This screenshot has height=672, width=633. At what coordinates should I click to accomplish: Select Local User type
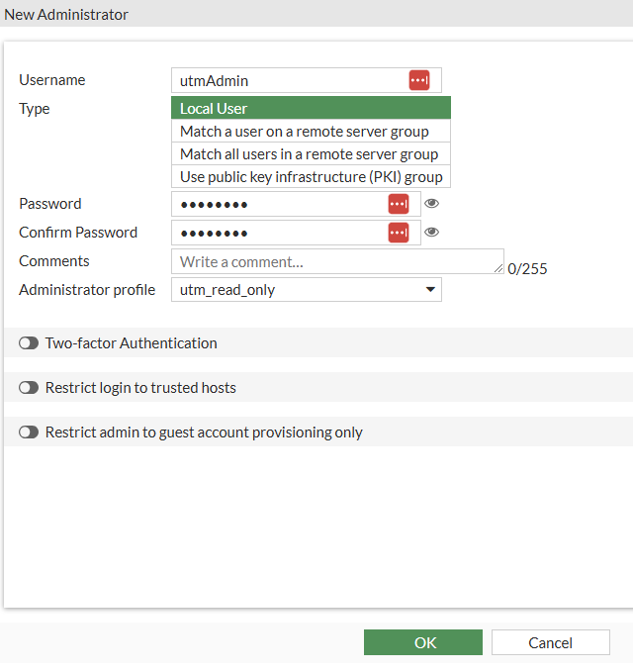[x=312, y=109]
